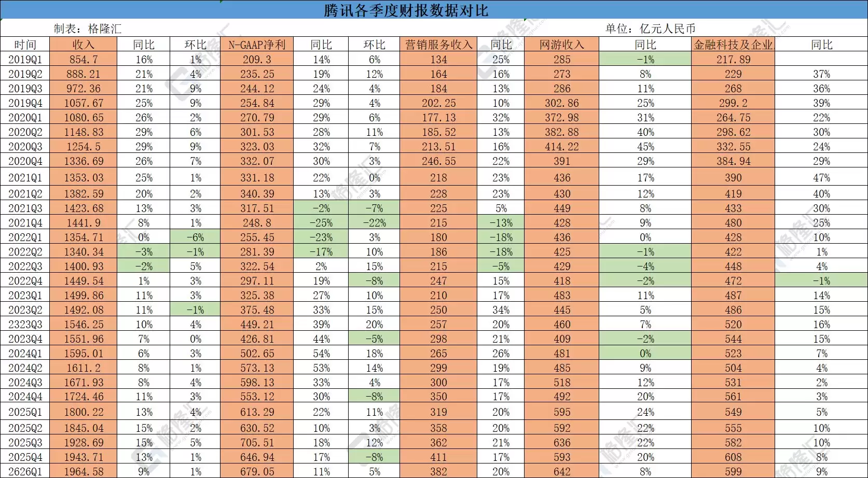
Task: Click the "2024Q4" time cell
Action: click(x=25, y=397)
